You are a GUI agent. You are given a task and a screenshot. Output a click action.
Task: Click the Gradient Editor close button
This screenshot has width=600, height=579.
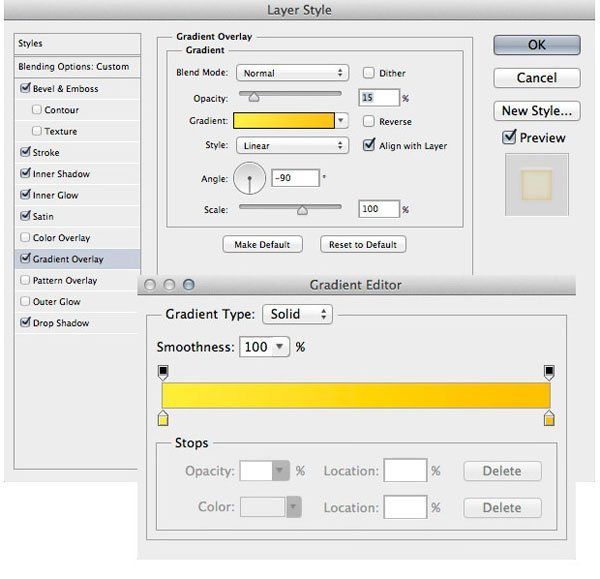point(150,285)
